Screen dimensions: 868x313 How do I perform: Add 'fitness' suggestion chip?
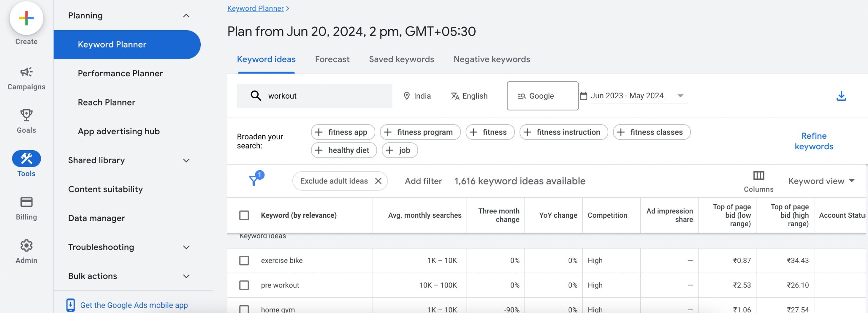[490, 132]
